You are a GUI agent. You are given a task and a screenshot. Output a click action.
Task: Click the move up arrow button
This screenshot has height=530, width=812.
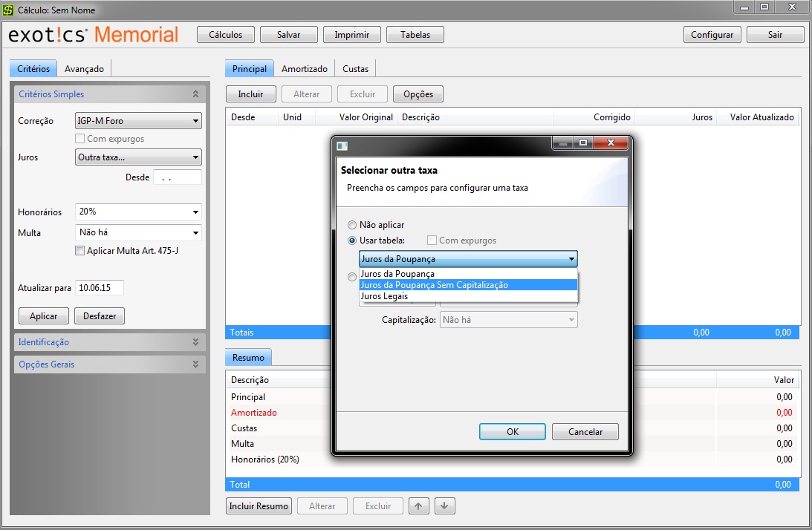coord(419,506)
